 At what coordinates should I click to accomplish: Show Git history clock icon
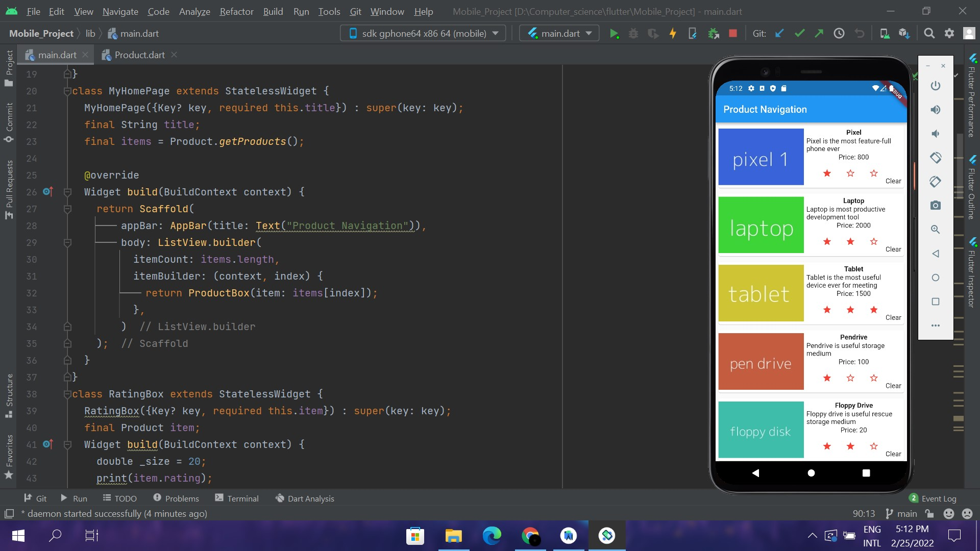point(839,34)
